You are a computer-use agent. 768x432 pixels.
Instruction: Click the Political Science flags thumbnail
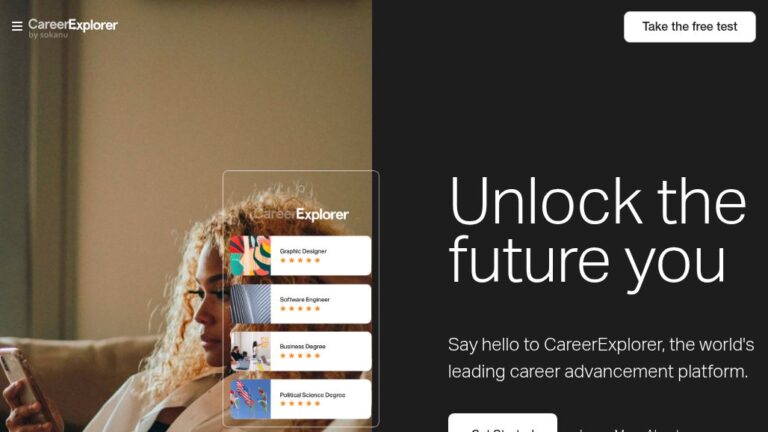250,399
